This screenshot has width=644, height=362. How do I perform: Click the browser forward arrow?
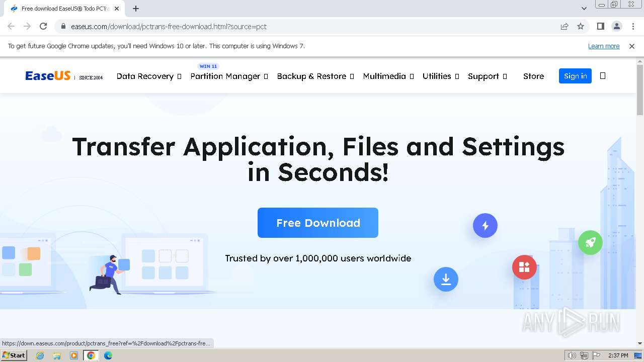[27, 26]
